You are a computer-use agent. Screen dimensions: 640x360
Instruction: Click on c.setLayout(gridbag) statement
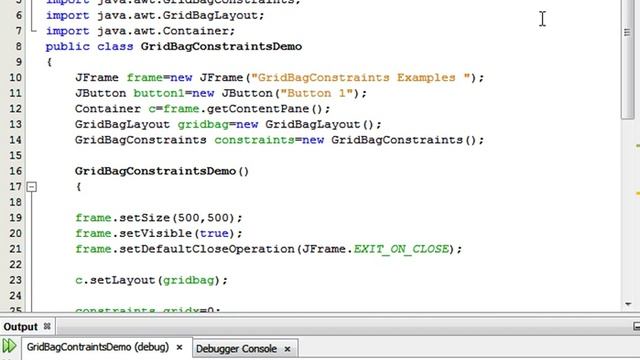coord(151,280)
